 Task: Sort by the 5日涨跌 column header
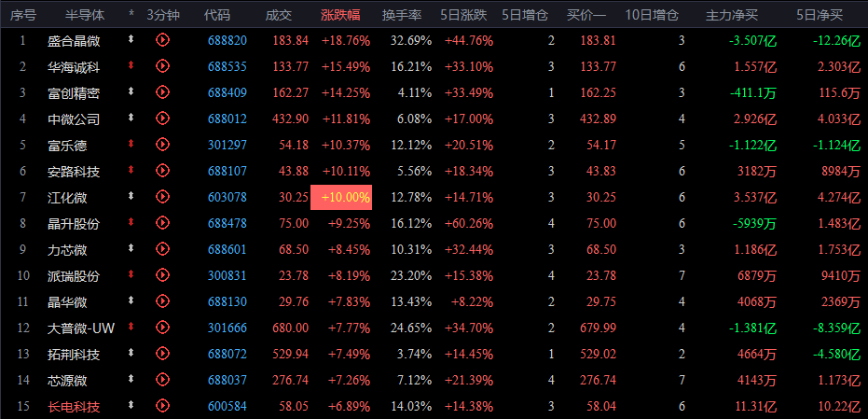tap(464, 15)
